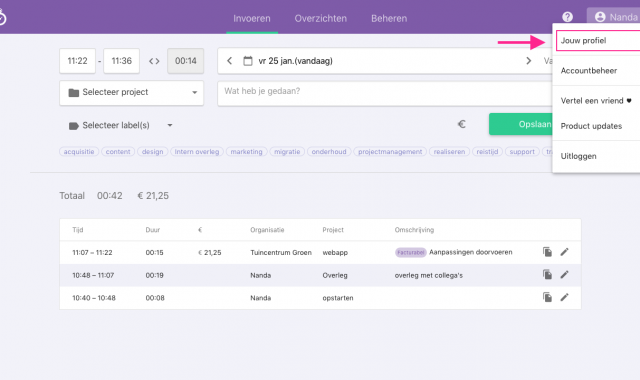Select the migratie label chip
The image size is (640, 380).
tap(287, 152)
